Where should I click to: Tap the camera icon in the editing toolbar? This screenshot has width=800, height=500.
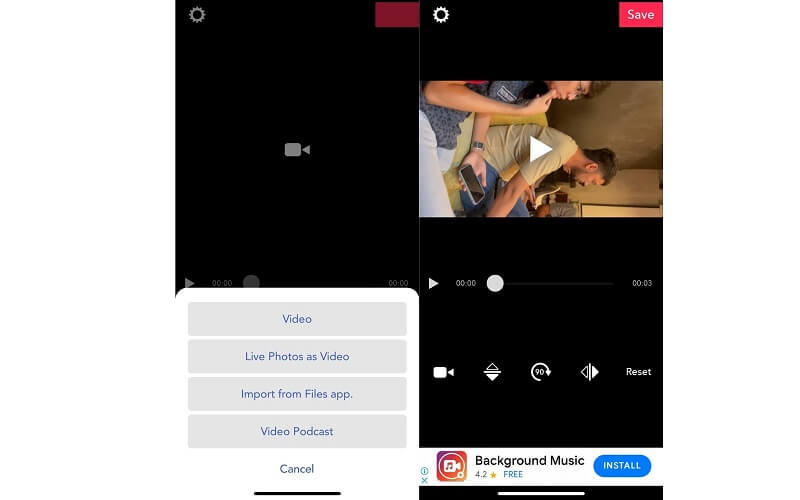click(443, 372)
